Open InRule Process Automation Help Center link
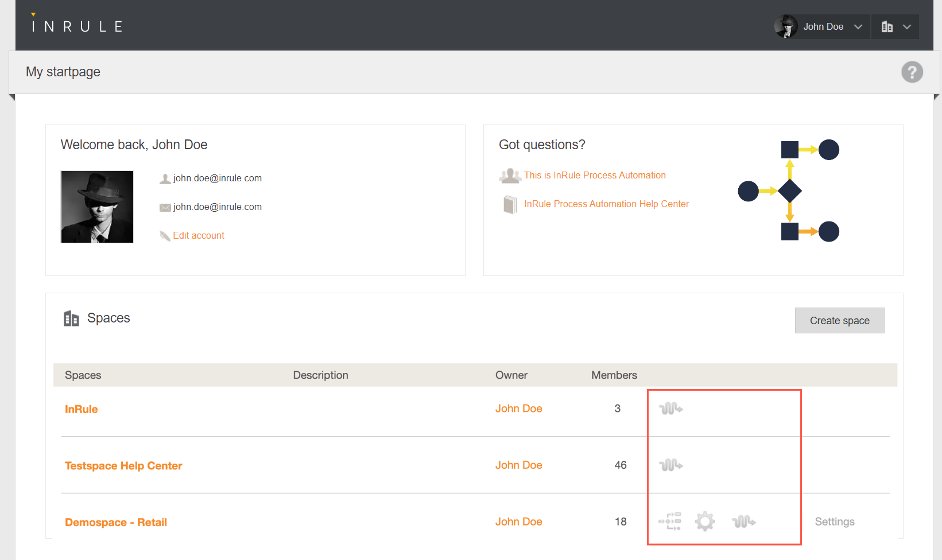 606,204
